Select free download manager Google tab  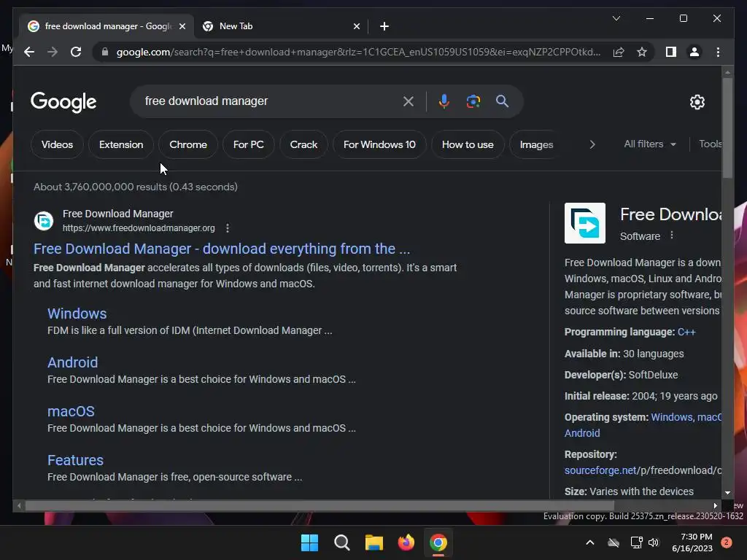107,26
